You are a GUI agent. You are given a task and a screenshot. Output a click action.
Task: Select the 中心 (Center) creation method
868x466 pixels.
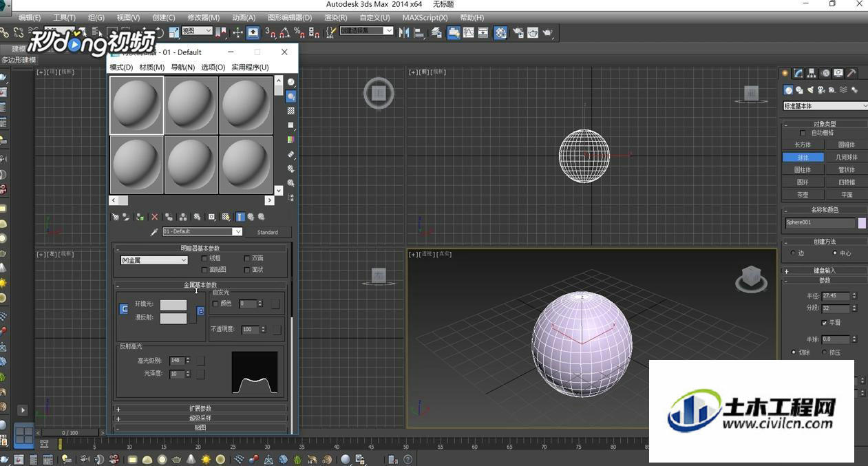tap(835, 253)
